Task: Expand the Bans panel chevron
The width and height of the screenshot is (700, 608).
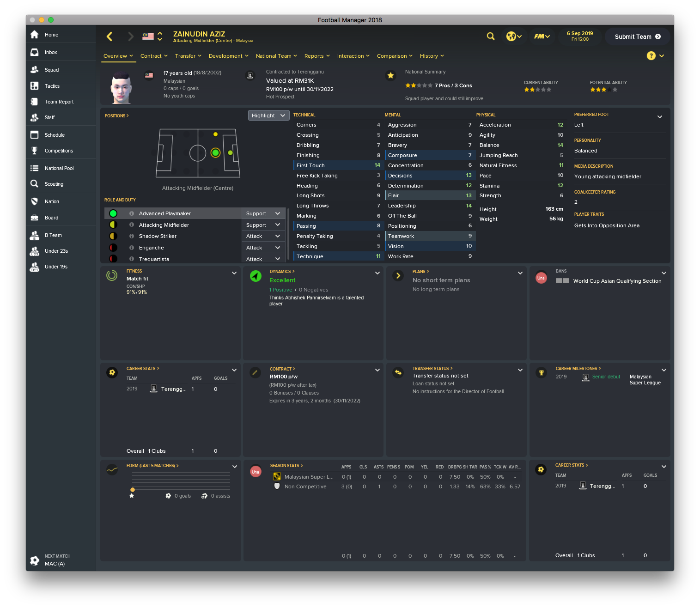Action: (664, 273)
